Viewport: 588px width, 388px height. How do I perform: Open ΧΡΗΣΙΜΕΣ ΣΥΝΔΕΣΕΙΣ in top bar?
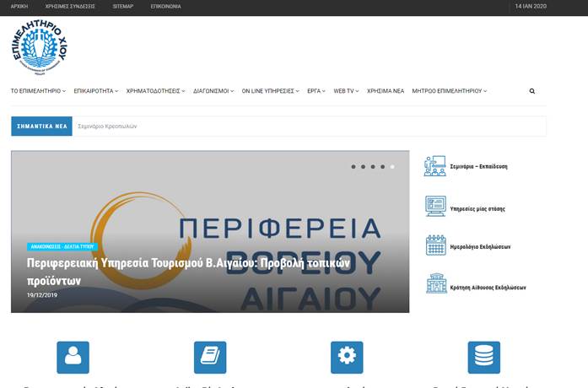tap(70, 7)
